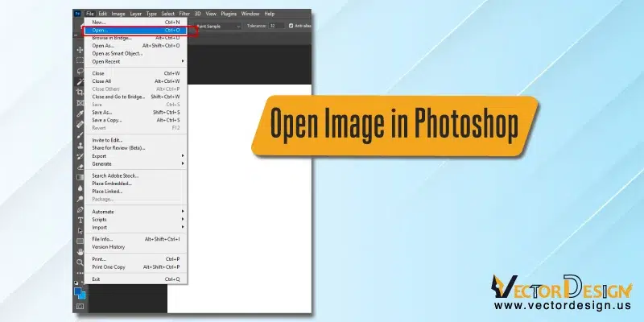
Task: Select Open as Smart Object...
Action: (x=136, y=53)
